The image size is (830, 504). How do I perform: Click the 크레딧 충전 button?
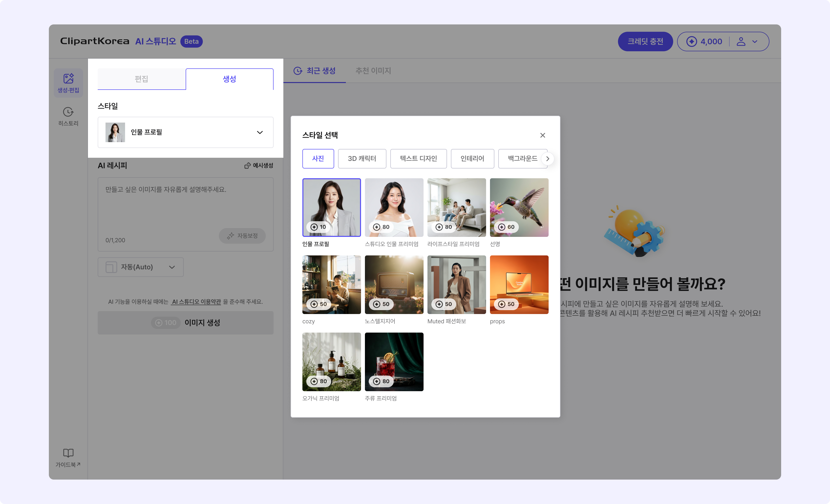click(x=645, y=42)
